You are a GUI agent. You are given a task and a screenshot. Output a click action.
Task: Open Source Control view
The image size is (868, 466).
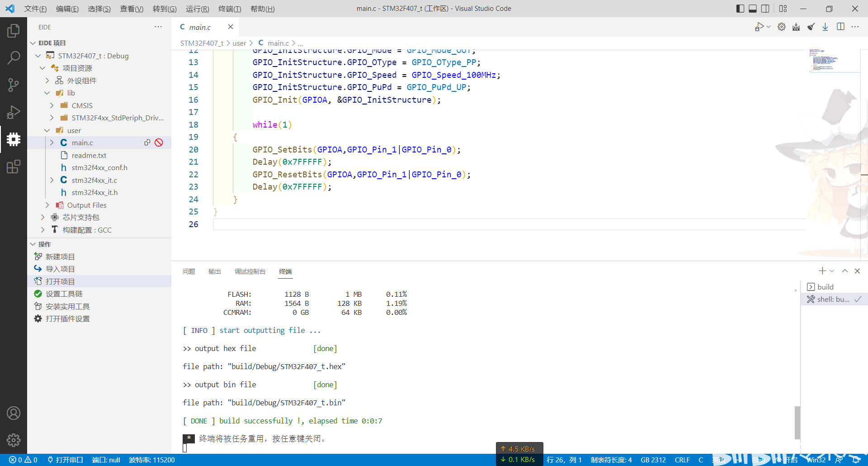pos(14,85)
